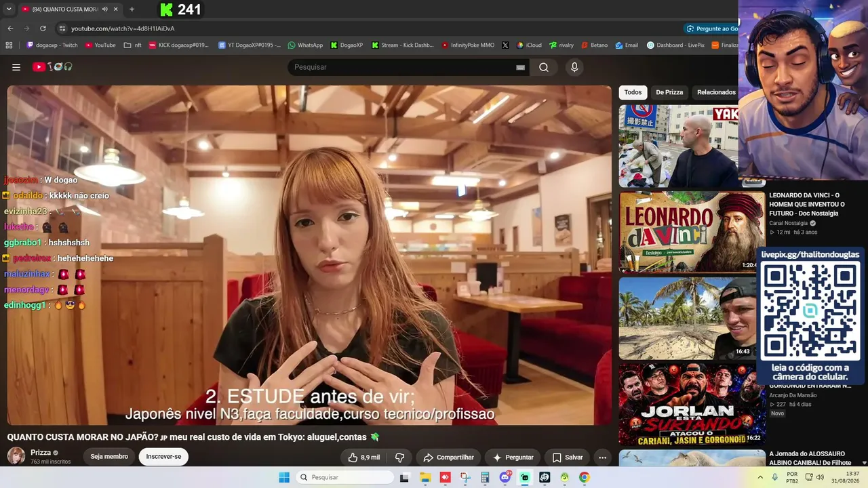The width and height of the screenshot is (868, 488).
Task: Open the Betano bookmark
Action: coord(595,45)
